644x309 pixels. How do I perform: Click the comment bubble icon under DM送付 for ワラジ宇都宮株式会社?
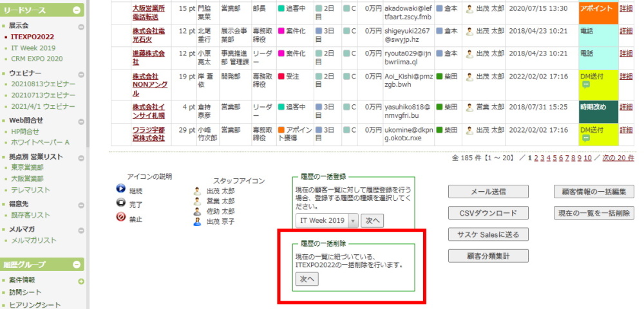point(586,138)
